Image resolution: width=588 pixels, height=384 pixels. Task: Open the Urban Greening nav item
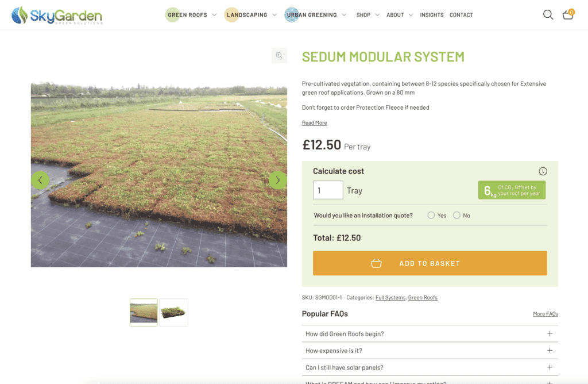click(312, 15)
